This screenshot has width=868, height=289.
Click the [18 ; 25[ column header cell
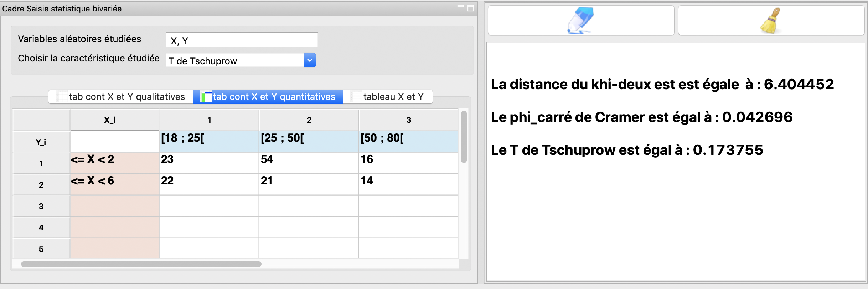(209, 141)
